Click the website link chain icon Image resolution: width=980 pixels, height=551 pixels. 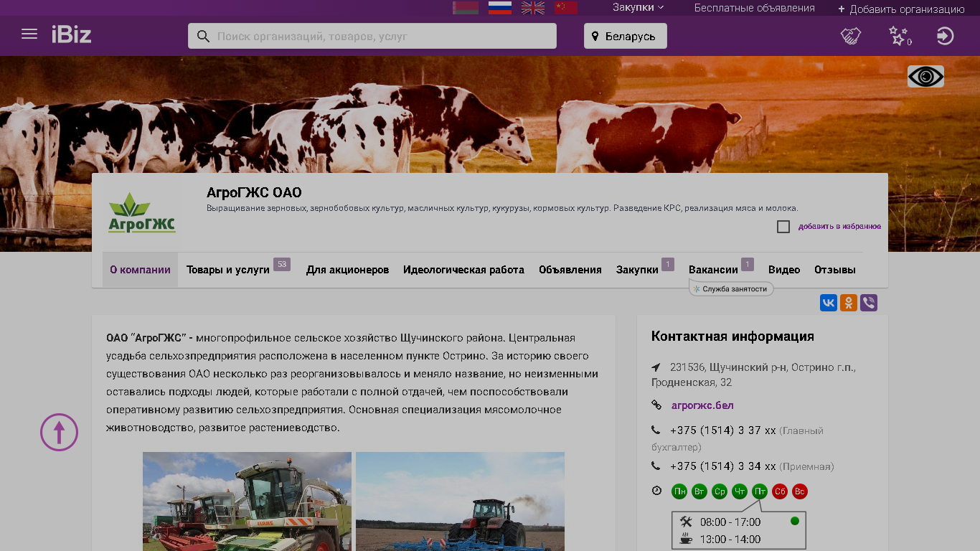pyautogui.click(x=656, y=405)
